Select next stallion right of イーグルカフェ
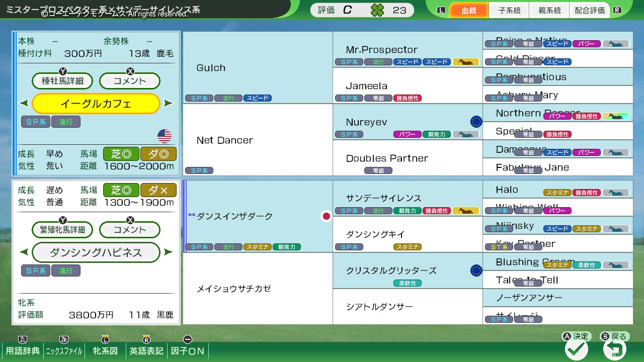Screen dimensions: 644x362 tap(168, 104)
